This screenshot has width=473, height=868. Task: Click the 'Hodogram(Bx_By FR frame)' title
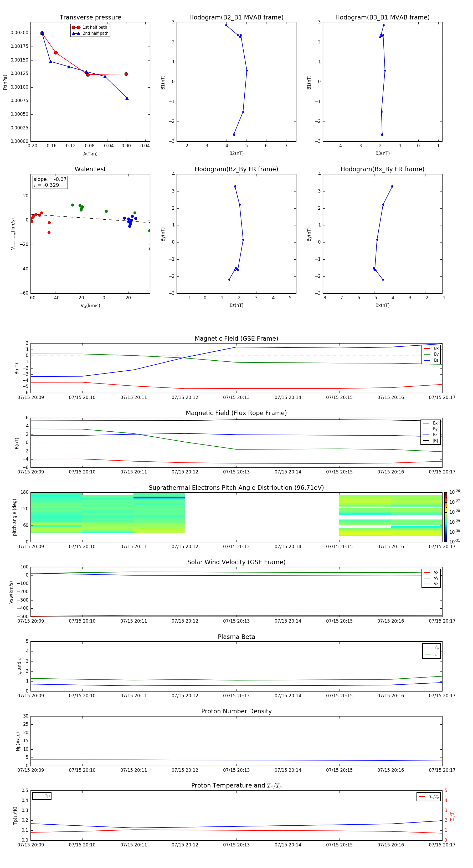coord(382,169)
